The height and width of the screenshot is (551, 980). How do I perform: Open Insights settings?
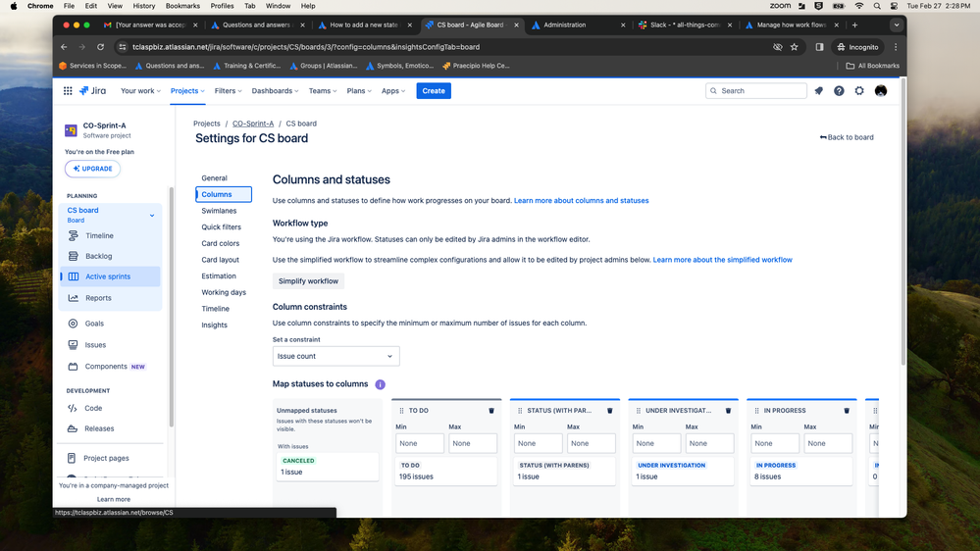click(215, 325)
